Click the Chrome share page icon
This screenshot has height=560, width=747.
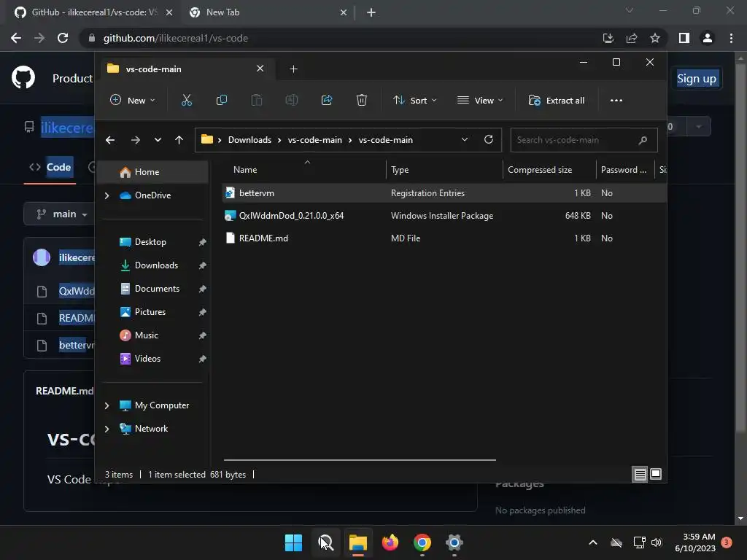[x=632, y=38]
